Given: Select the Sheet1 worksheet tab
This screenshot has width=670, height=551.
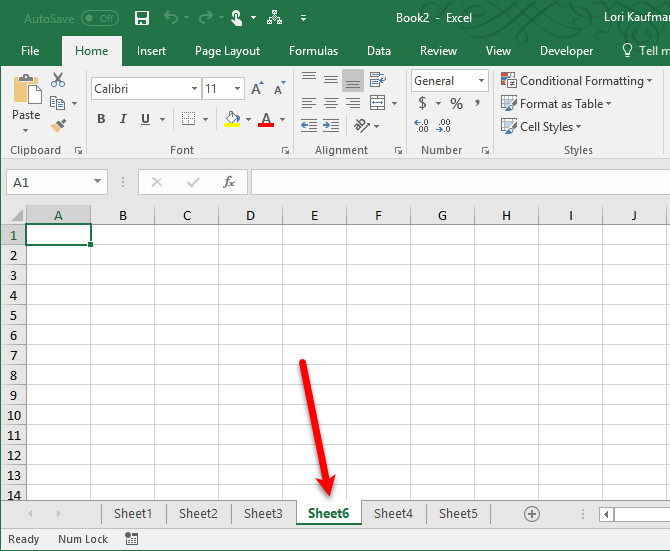Looking at the screenshot, I should click(133, 513).
